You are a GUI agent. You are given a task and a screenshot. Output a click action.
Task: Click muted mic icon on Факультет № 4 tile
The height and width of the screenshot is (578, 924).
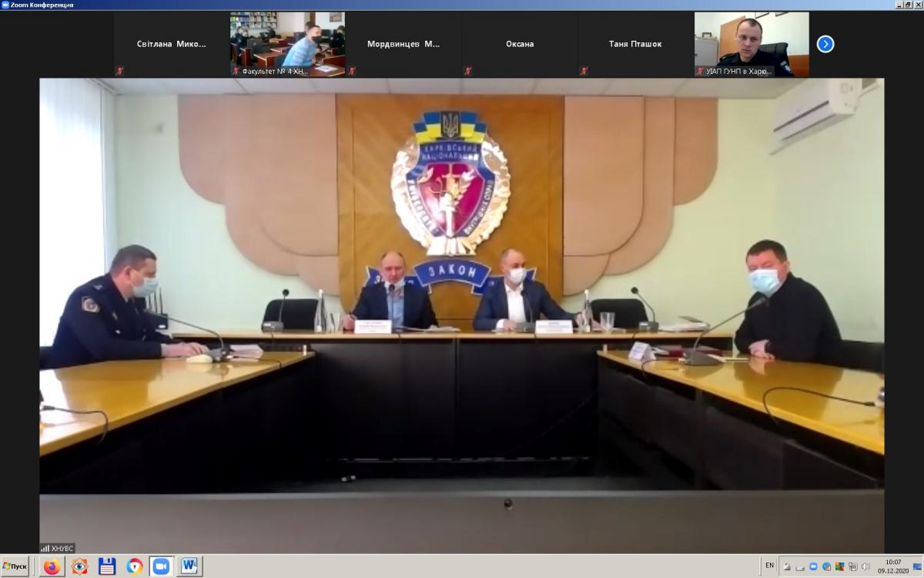click(236, 71)
